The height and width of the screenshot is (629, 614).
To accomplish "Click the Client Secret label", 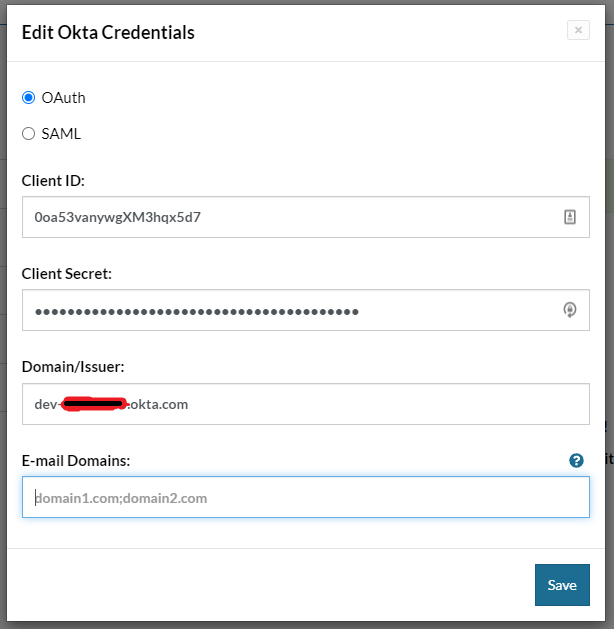I will [x=67, y=273].
